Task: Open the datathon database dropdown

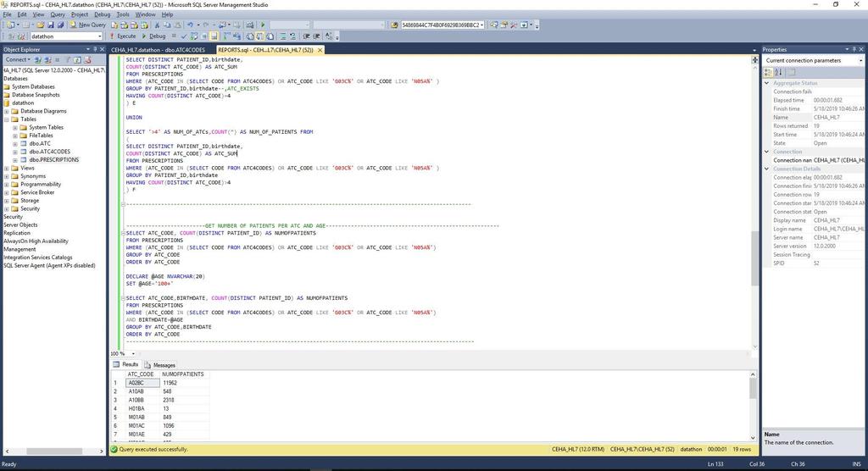Action: [x=100, y=36]
